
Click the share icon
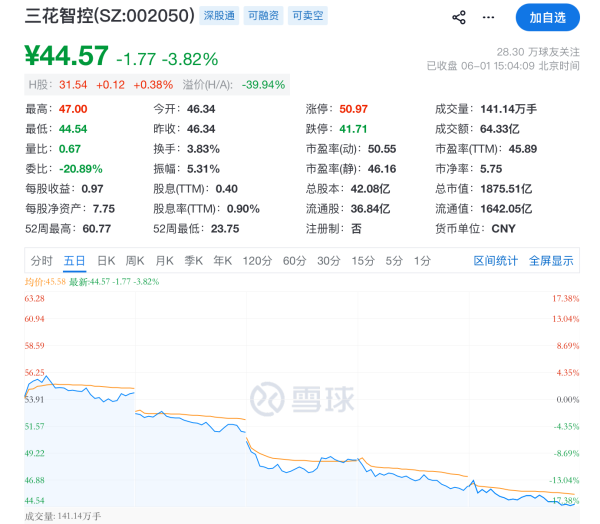coord(459,18)
